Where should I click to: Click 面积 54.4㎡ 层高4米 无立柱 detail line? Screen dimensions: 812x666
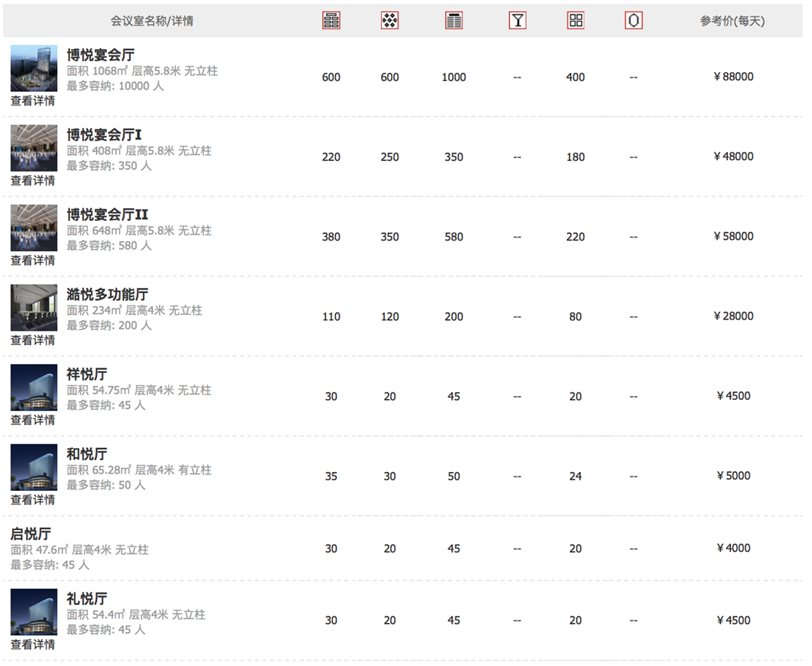pos(135,615)
